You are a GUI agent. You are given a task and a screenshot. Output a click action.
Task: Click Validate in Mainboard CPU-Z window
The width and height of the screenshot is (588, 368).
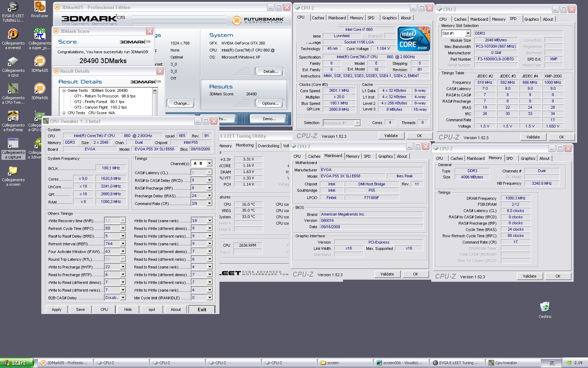point(387,274)
